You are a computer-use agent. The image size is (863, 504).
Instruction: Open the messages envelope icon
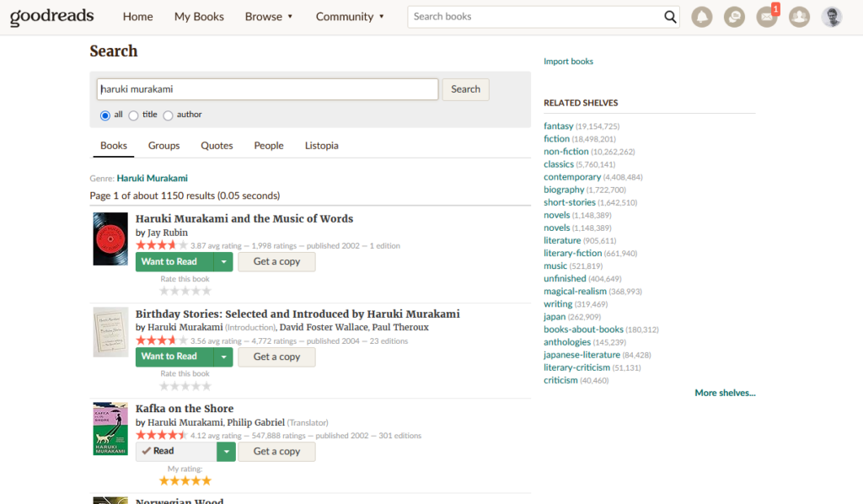(766, 17)
